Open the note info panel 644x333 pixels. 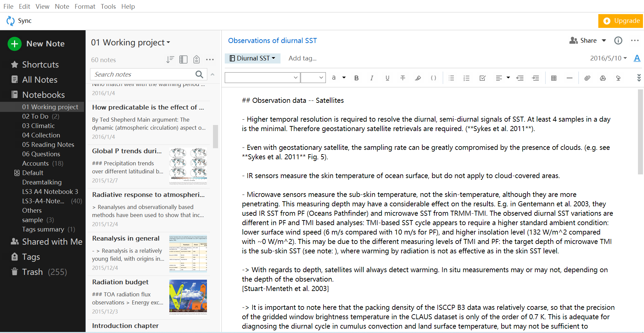618,40
